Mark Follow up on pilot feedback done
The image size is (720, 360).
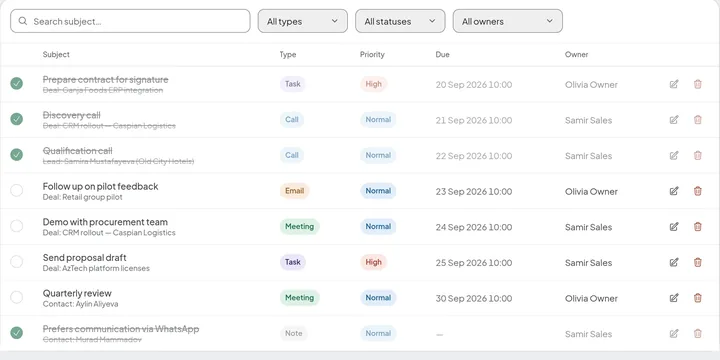(x=17, y=190)
